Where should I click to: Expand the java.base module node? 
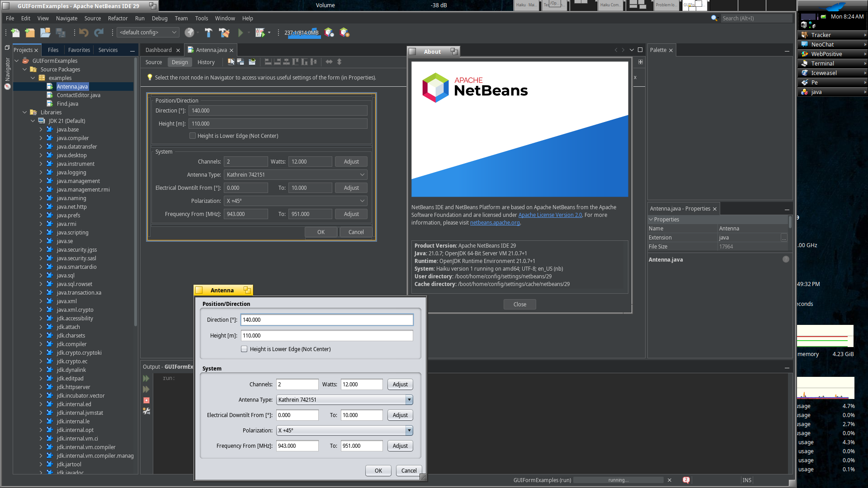coord(41,130)
